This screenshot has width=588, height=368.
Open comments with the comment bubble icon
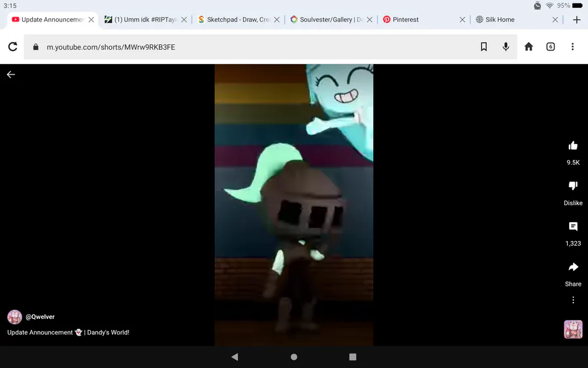[x=573, y=226]
